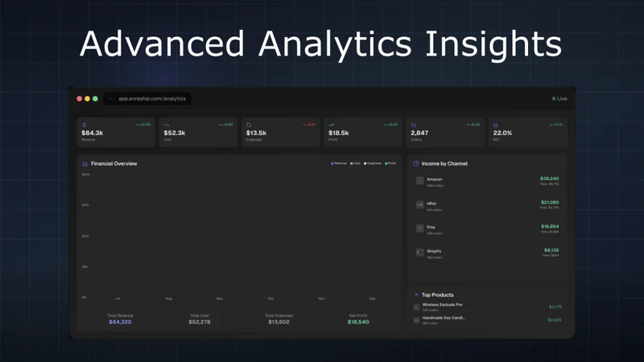The image size is (644, 362).
Task: Click the Financial Overview chart icon
Action: pyautogui.click(x=85, y=163)
